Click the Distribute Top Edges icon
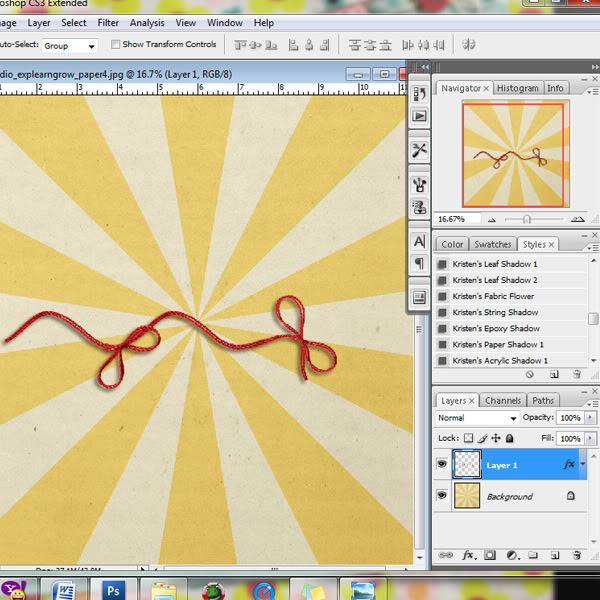This screenshot has width=600, height=600. click(355, 46)
